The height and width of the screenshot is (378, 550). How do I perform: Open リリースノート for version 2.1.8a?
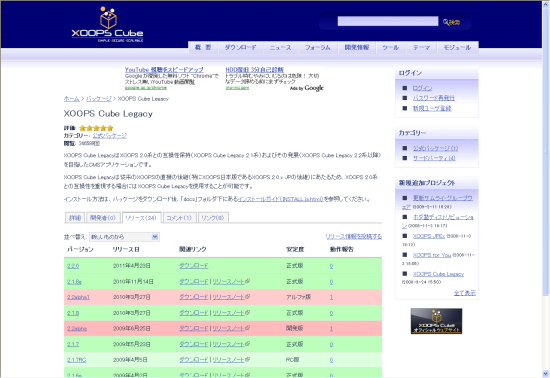click(228, 282)
